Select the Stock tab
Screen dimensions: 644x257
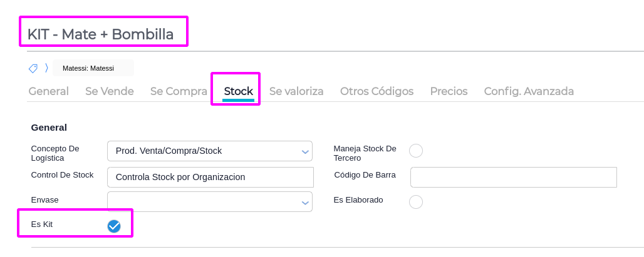(238, 91)
